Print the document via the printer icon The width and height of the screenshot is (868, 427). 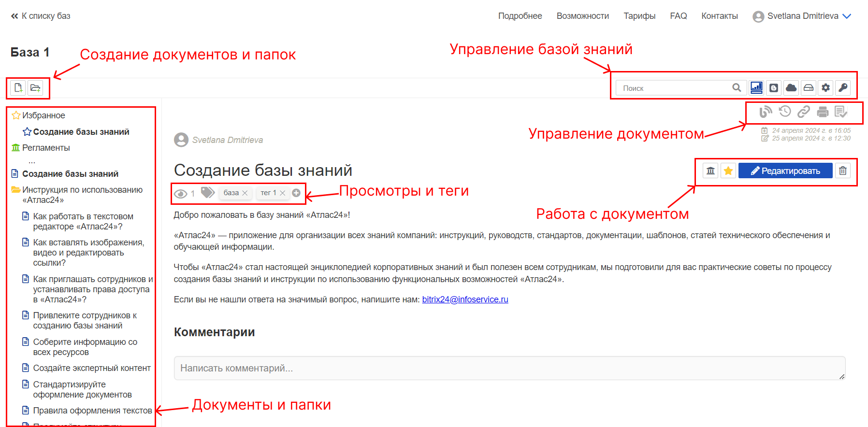pyautogui.click(x=823, y=112)
